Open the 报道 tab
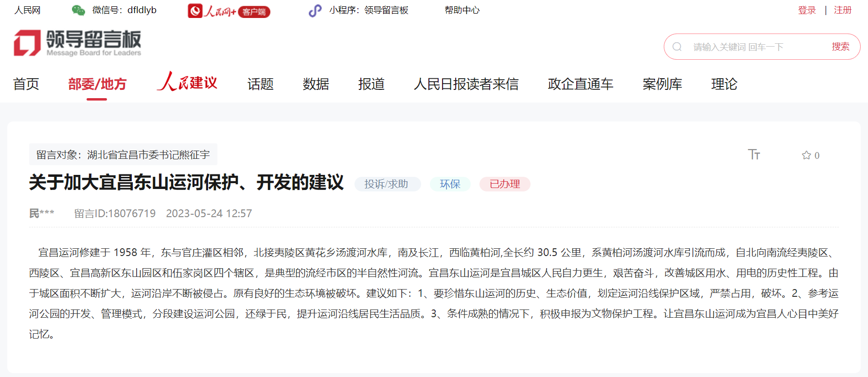The width and height of the screenshot is (868, 377). click(372, 84)
